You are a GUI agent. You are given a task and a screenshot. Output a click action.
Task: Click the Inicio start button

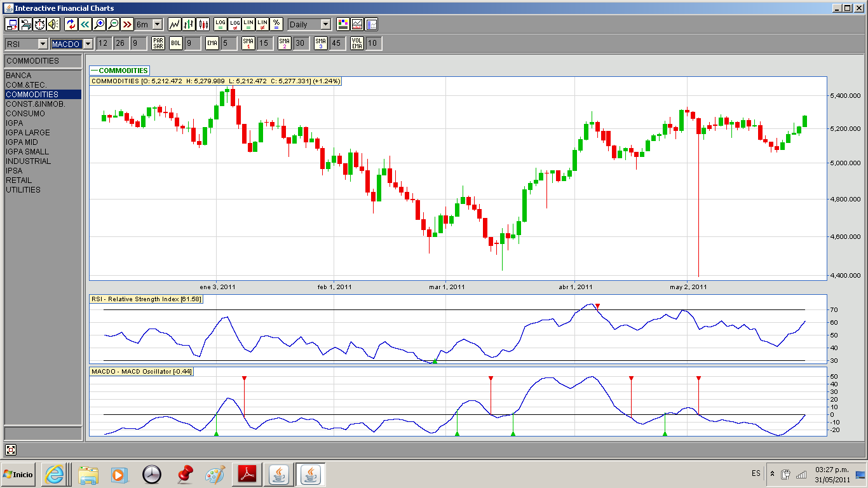pos(18,474)
